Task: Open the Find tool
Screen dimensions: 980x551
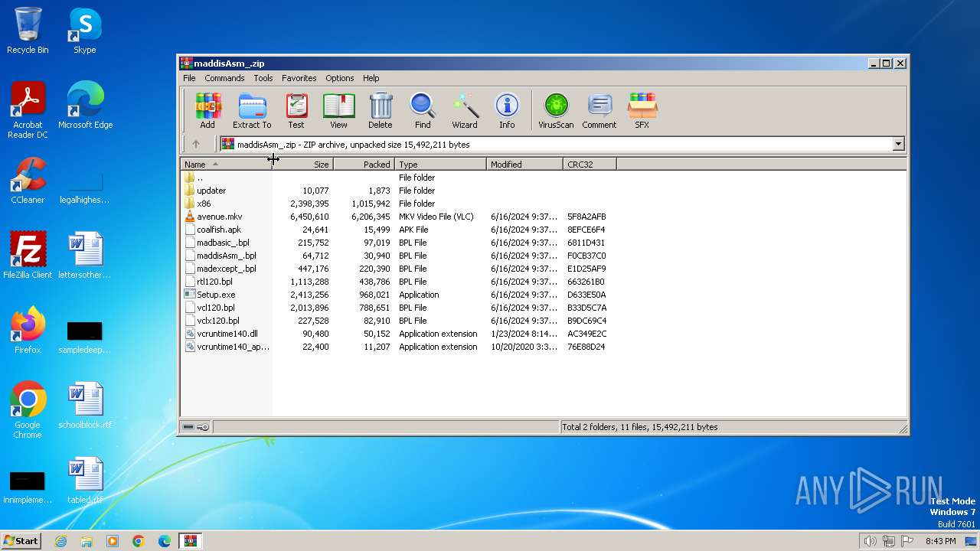Action: point(423,110)
